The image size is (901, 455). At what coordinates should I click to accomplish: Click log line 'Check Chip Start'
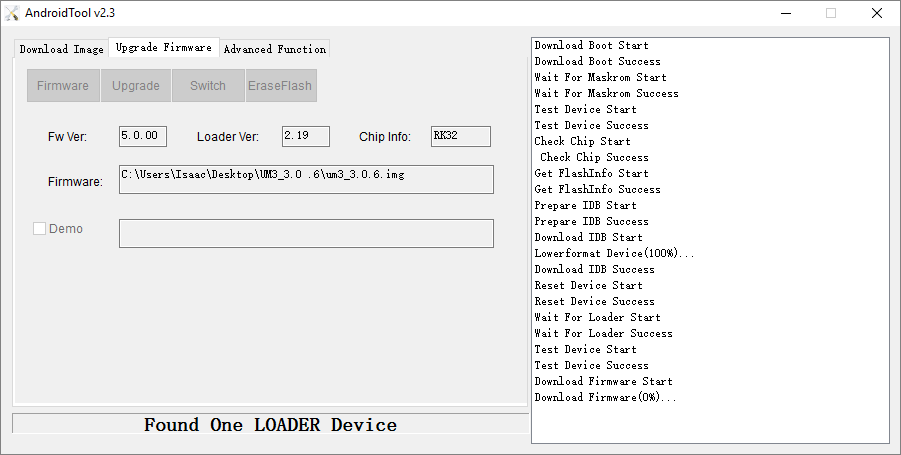coord(583,141)
